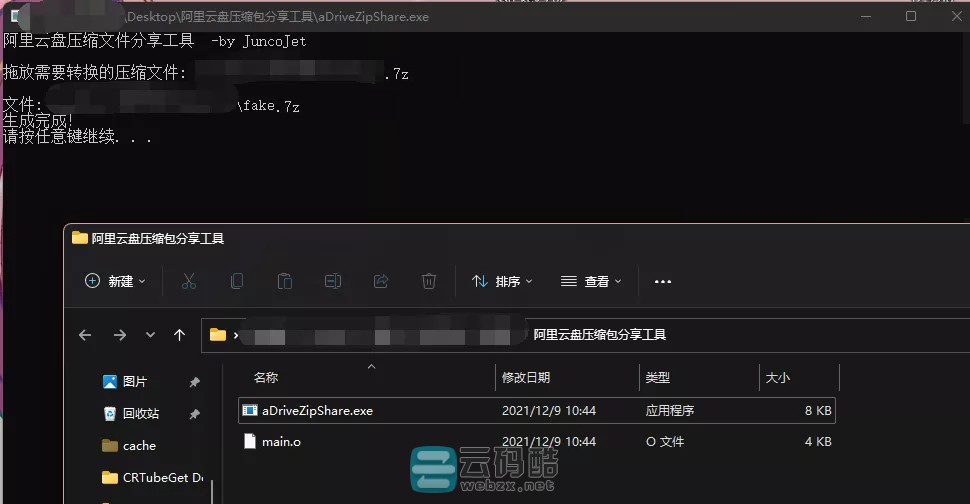Click the main.o file icon

[x=250, y=442]
